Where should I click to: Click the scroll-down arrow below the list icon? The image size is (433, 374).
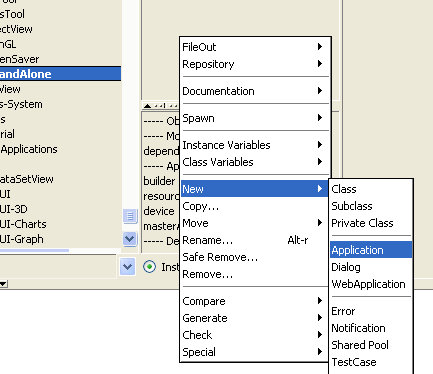coord(129,239)
